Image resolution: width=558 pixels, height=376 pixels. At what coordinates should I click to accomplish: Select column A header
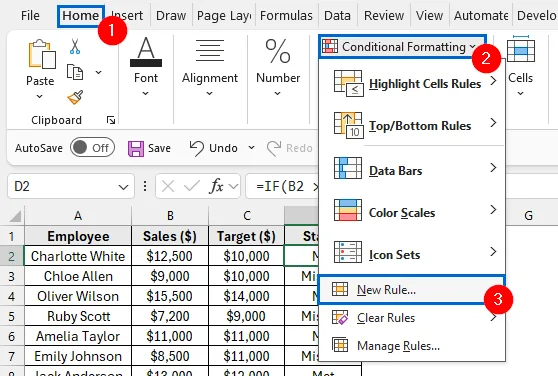tap(78, 216)
